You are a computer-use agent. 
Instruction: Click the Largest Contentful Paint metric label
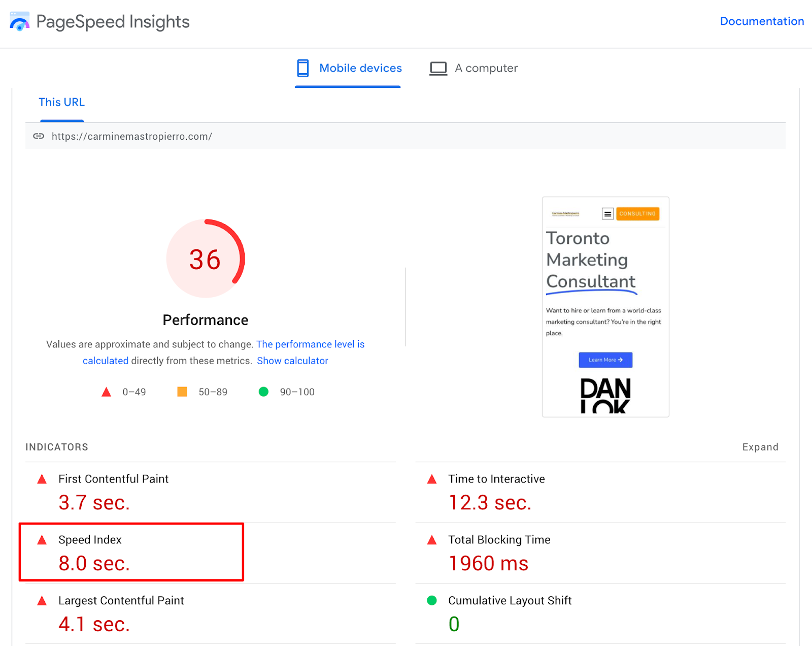point(121,600)
